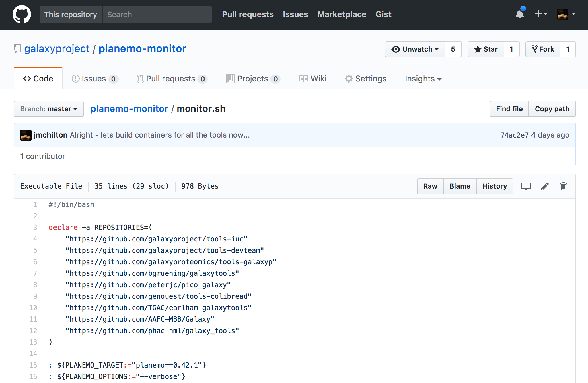Image resolution: width=588 pixels, height=383 pixels.
Task: Click the declare -a REPOSITORIES line
Action: 100,227
